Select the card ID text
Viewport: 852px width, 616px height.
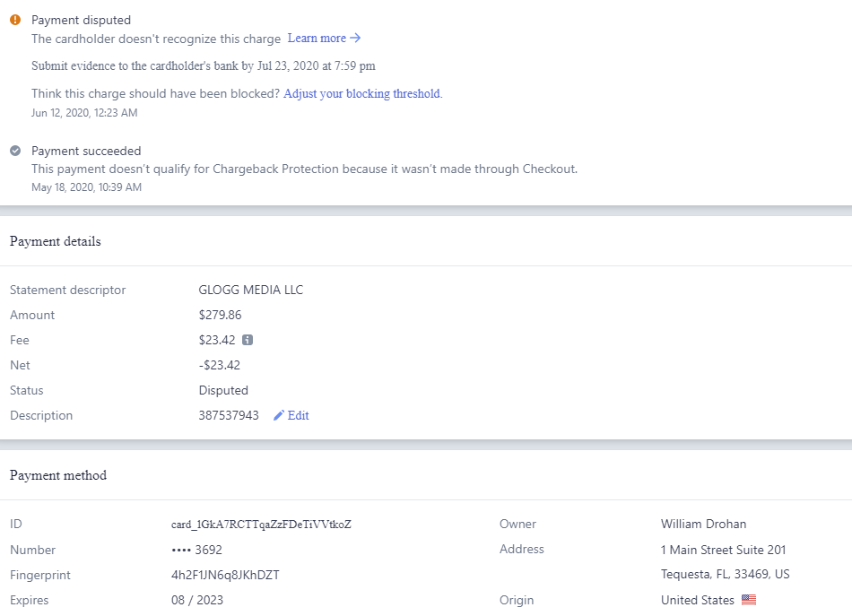coord(261,524)
